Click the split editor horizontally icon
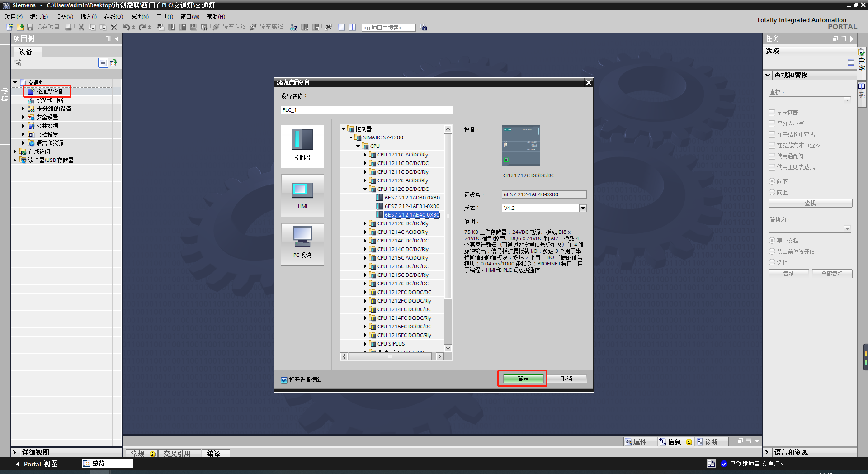The width and height of the screenshot is (868, 474). (x=342, y=27)
